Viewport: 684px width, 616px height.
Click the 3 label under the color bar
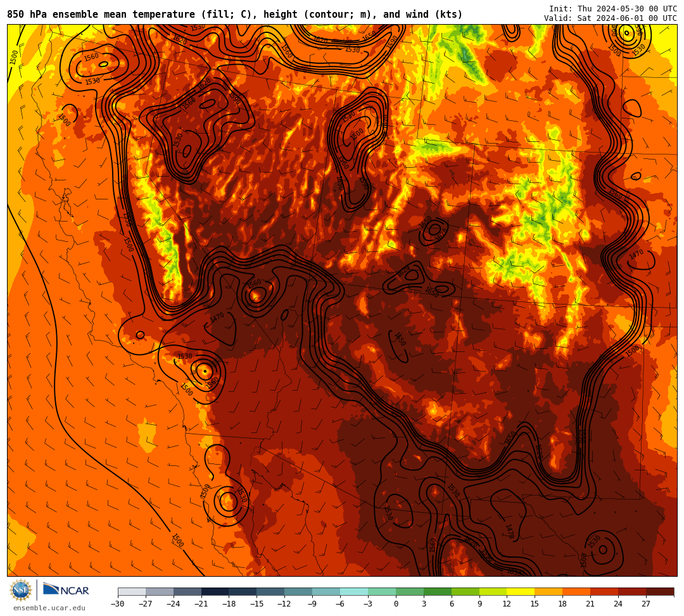pos(424,604)
